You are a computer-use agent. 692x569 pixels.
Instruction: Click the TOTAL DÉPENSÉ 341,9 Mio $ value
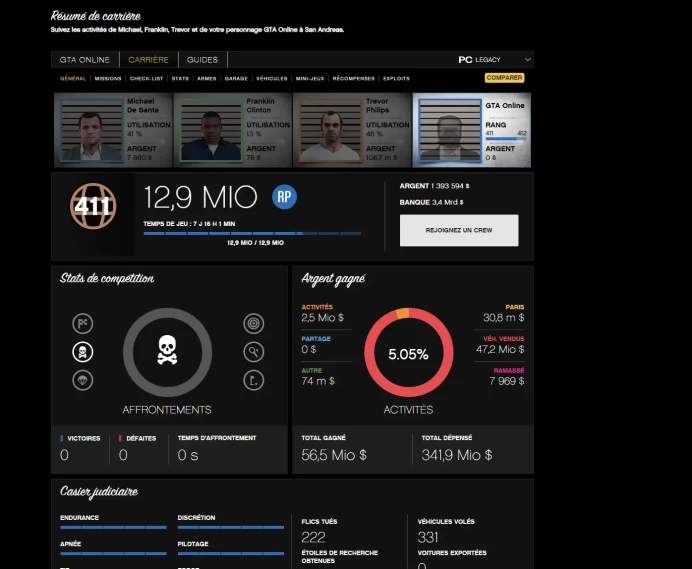pyautogui.click(x=457, y=455)
